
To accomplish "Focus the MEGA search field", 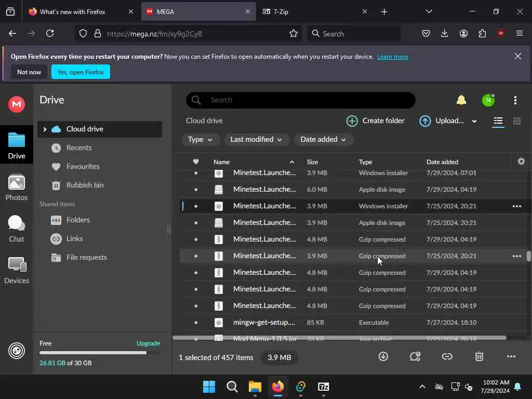I will [301, 100].
